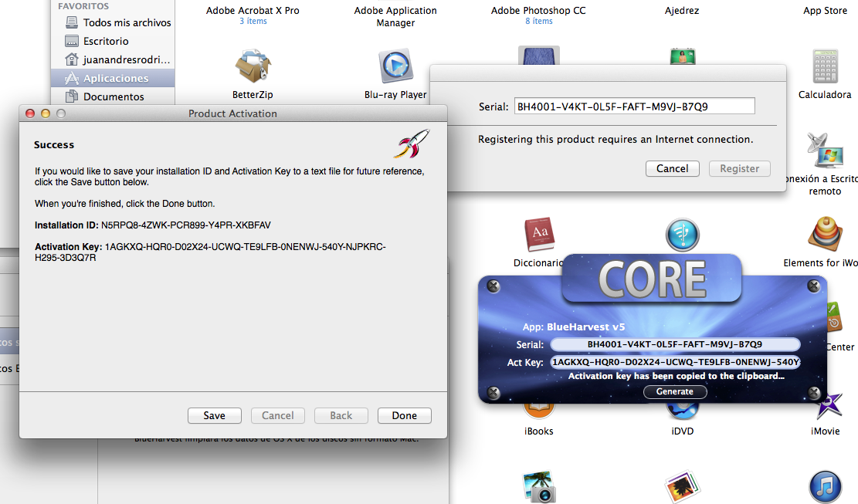Screen dimensions: 858x504
Task: Select Escritorio in Finder sidebar
Action: [x=113, y=41]
